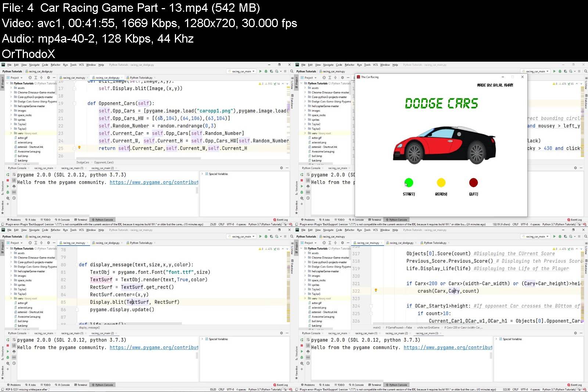Screen dimensions: 588x392
Task: Open pygame.org contribute link in top-left frame console
Action: point(154,182)
